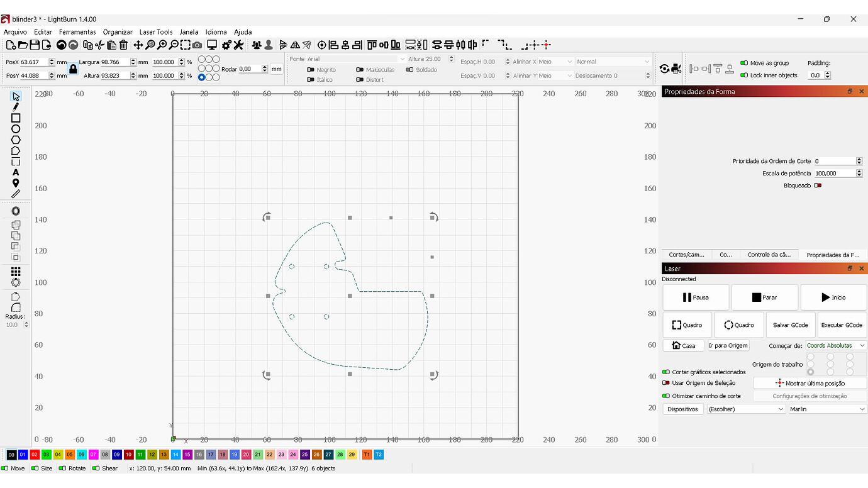Open the Circular Array tool
This screenshot has width=868, height=488.
click(16, 282)
